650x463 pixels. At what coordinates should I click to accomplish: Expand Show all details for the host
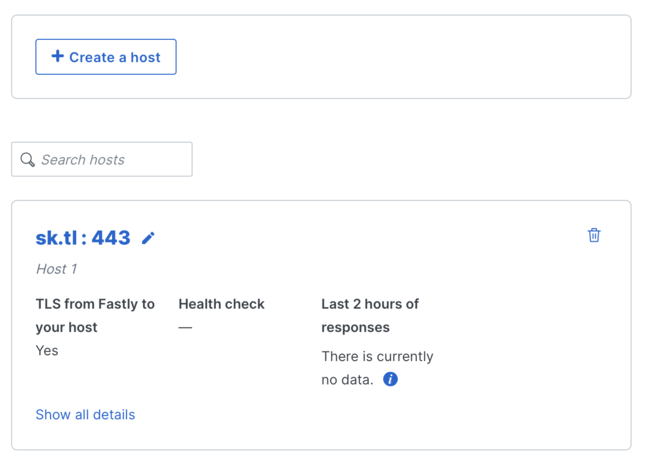(85, 414)
